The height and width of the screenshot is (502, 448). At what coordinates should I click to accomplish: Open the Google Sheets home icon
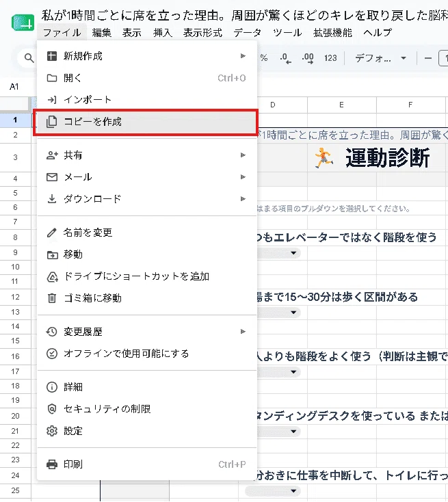(23, 23)
